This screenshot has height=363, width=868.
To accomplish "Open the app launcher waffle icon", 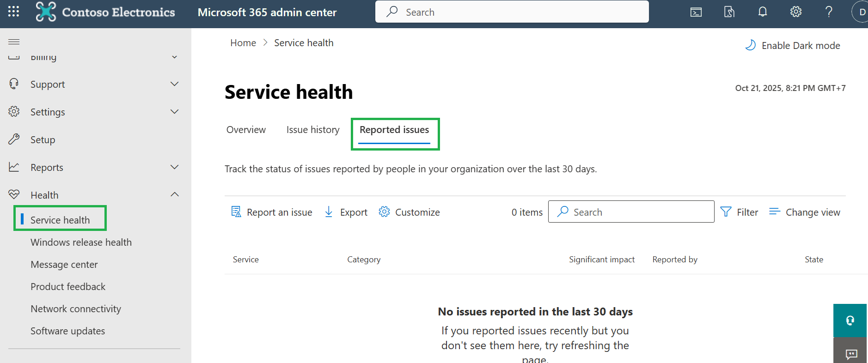I will (14, 12).
